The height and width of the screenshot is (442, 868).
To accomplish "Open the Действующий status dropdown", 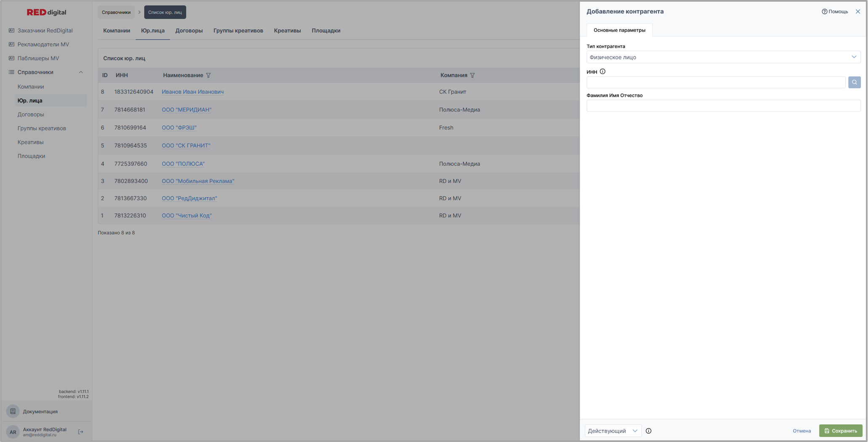I will [x=612, y=431].
